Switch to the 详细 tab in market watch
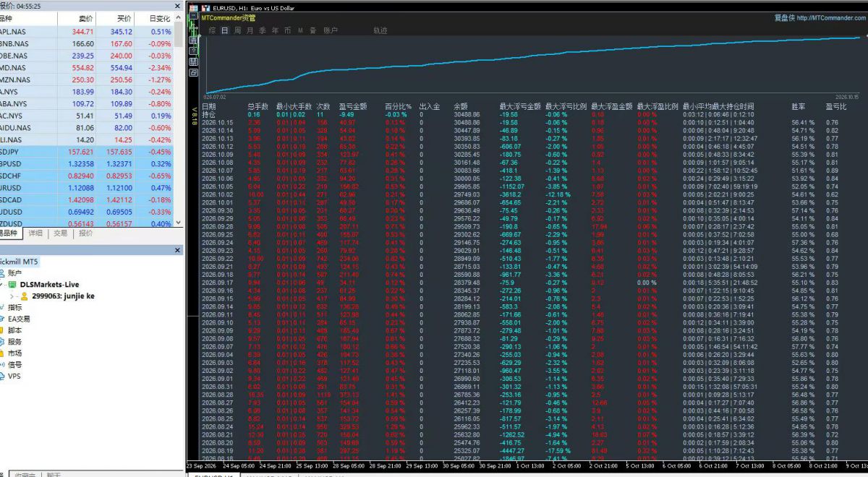This screenshot has width=868, height=477. click(35, 233)
